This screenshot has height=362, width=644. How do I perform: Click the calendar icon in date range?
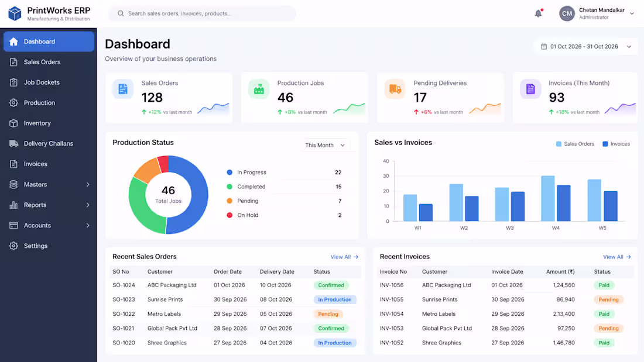[x=544, y=46]
